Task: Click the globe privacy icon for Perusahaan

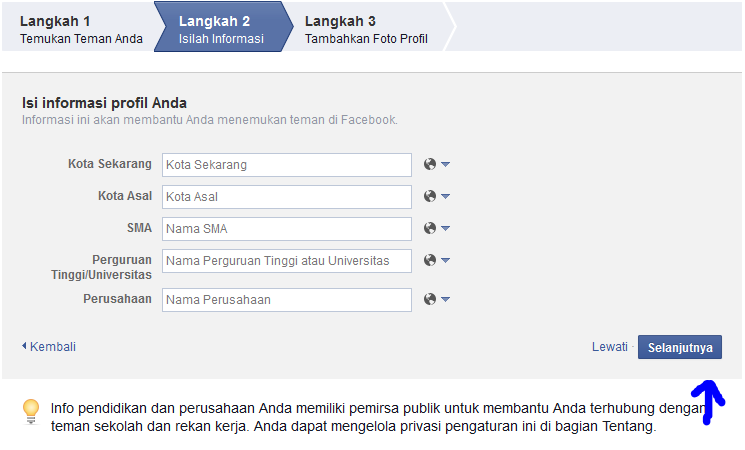Action: (430, 299)
